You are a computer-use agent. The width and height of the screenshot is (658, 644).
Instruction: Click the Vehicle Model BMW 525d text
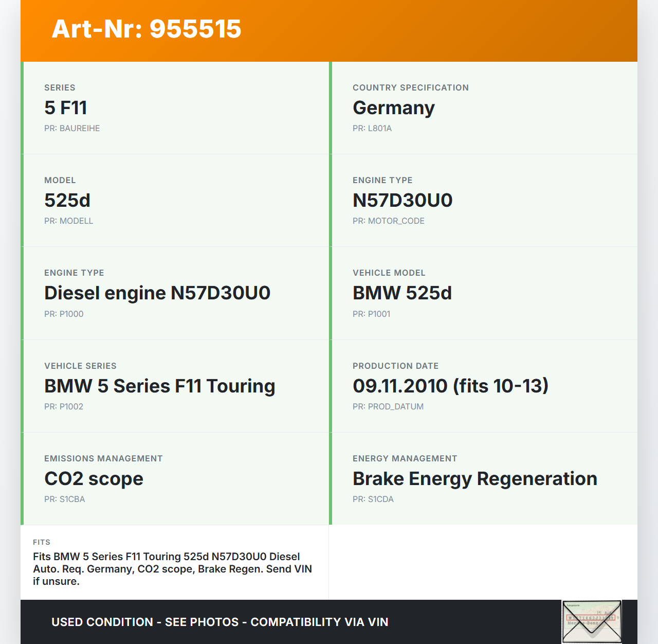(x=402, y=293)
